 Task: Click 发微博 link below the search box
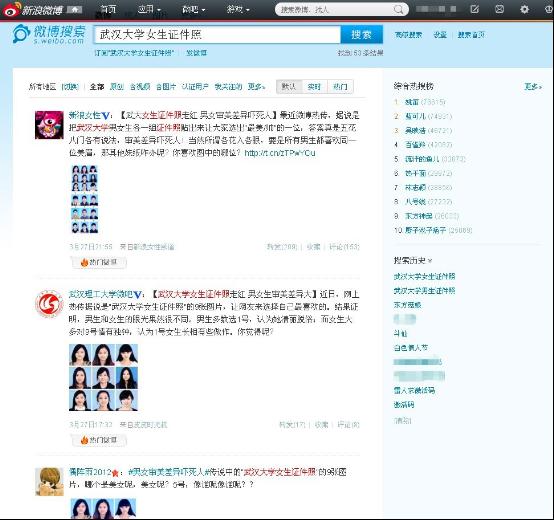coord(196,53)
